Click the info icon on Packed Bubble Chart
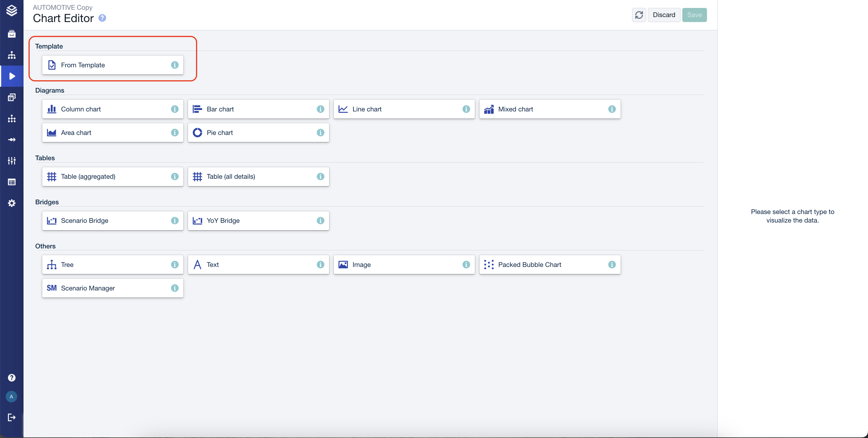Image resolution: width=868 pixels, height=438 pixels. point(611,265)
